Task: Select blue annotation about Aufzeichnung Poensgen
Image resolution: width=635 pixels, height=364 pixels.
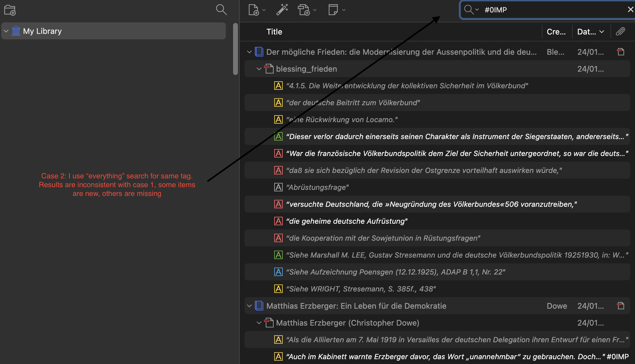Action: click(x=395, y=272)
